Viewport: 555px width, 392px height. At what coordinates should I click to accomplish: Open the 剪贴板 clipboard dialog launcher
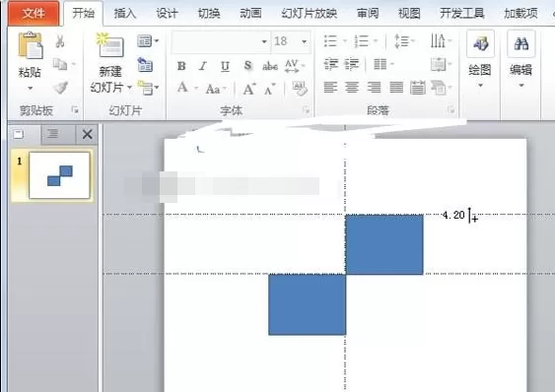coord(75,110)
